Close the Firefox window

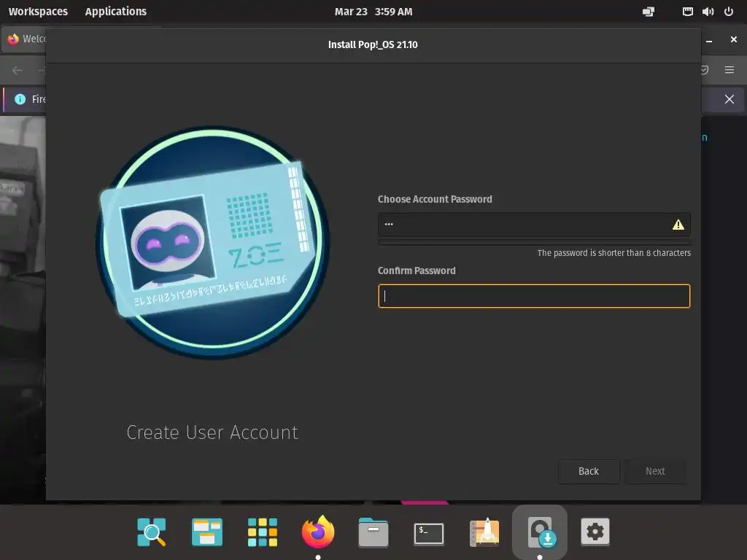coord(734,39)
